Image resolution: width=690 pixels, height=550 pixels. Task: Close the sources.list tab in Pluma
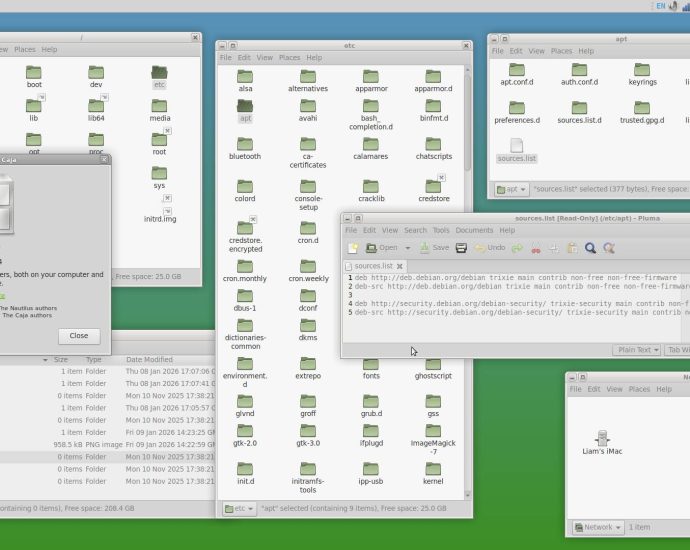[x=400, y=266]
